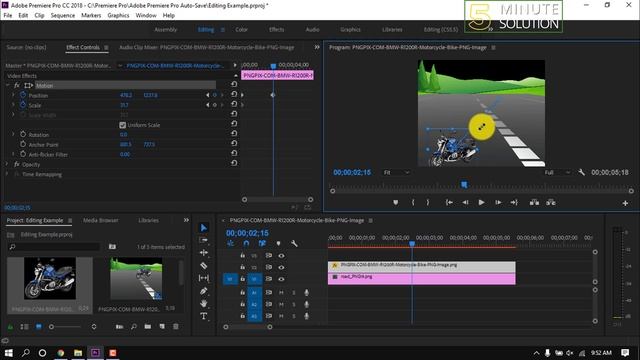This screenshot has width=640, height=360.
Task: Delete selected item with trash icon
Action: click(176, 327)
